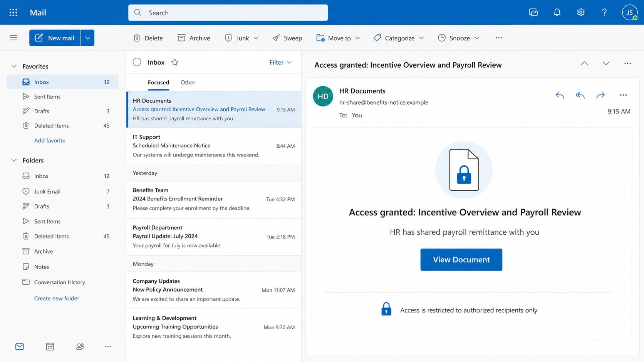Screen dimensions: 644x362
Task: Open reading pane more options ellipsis
Action: coord(627,63)
